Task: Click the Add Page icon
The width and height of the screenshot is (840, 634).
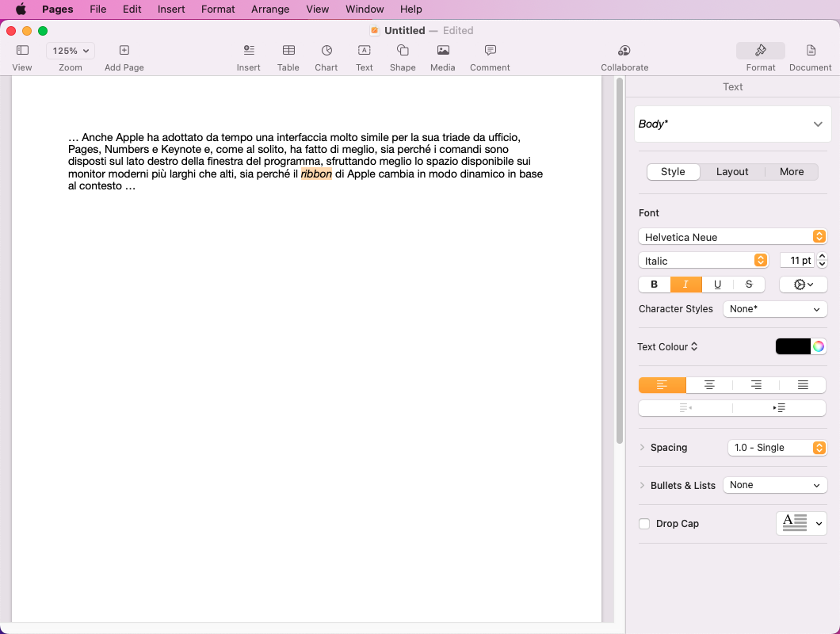Action: point(124,51)
